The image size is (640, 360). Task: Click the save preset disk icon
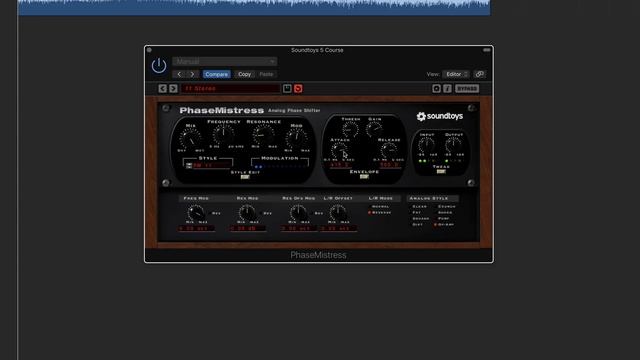pyautogui.click(x=287, y=89)
